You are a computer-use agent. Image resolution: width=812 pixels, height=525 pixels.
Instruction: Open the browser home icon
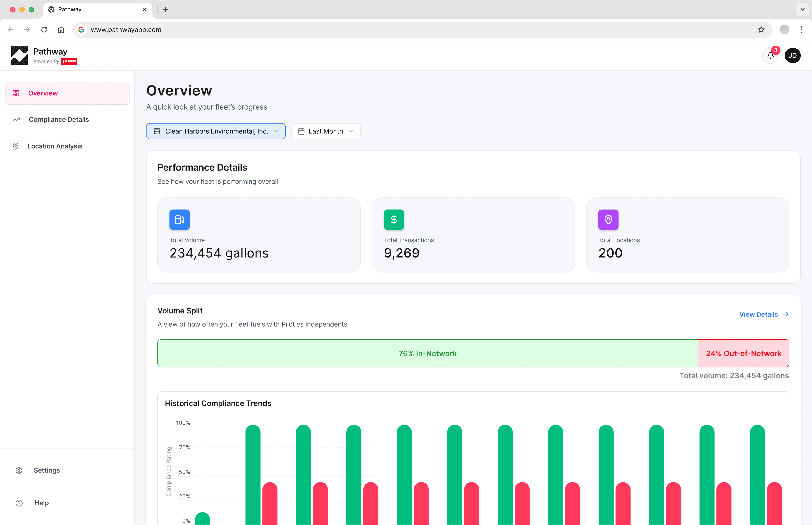61,30
